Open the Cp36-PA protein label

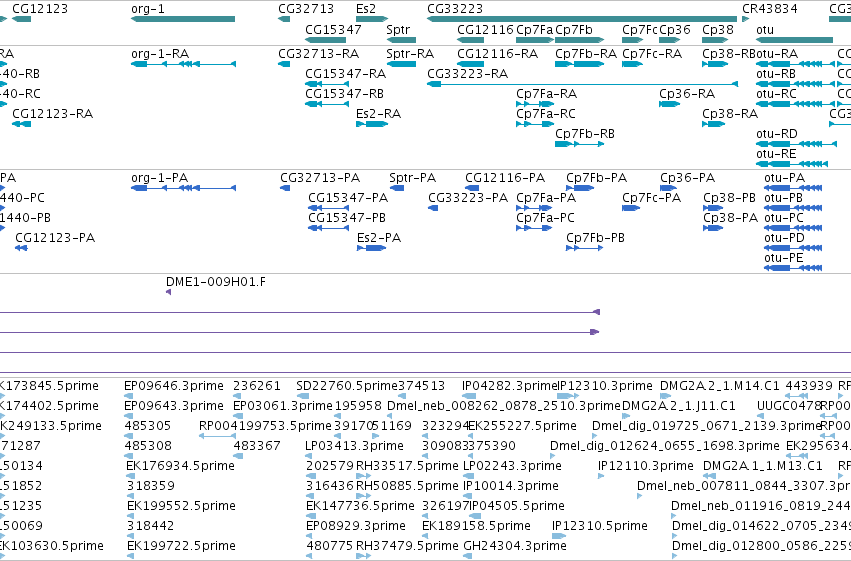coord(688,178)
